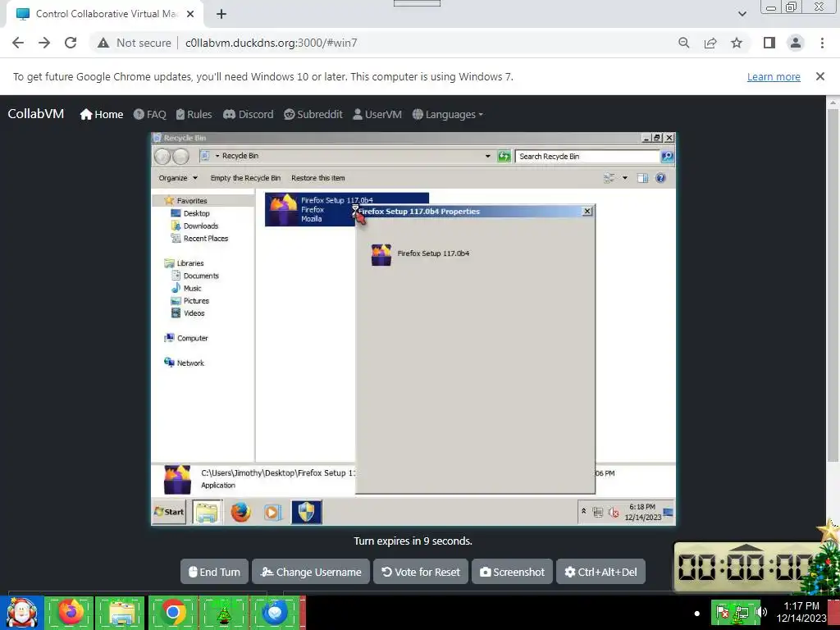
Task: Click the Search Recycle Bin field
Action: (587, 156)
